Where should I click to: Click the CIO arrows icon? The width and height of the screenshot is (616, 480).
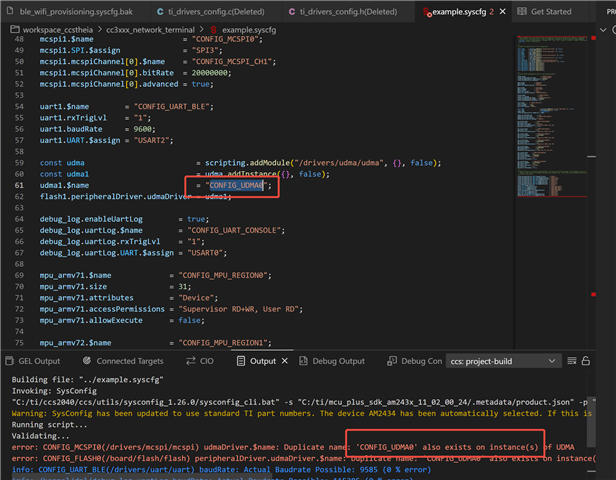point(191,361)
